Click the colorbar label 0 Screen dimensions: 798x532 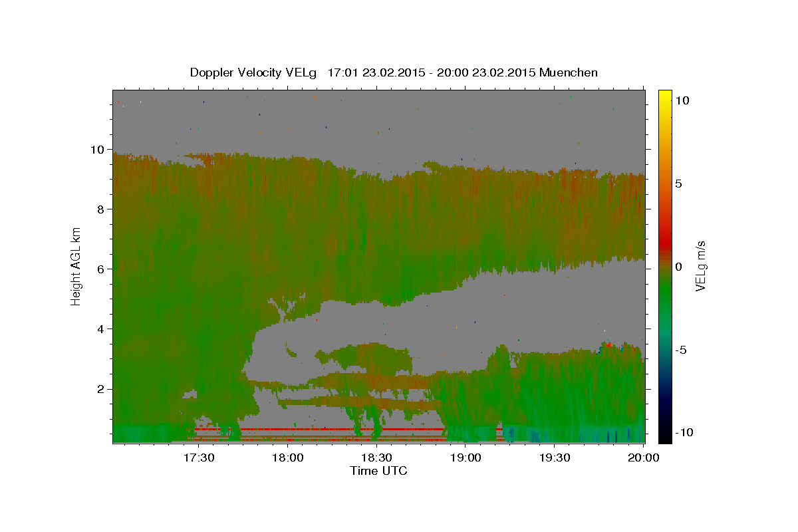tap(679, 267)
